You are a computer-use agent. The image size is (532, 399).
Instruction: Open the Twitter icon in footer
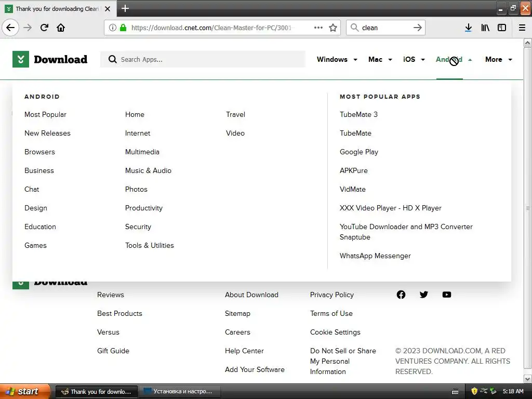424,295
